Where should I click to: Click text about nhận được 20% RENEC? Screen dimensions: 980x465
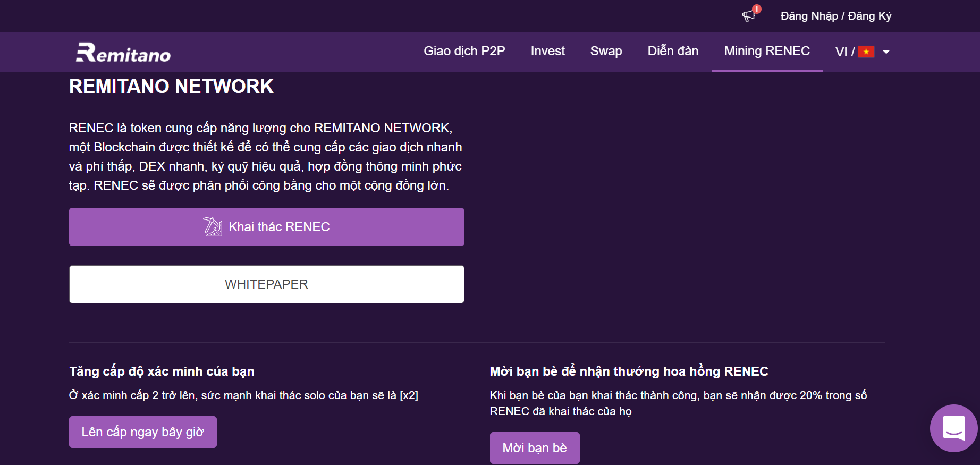click(x=678, y=403)
